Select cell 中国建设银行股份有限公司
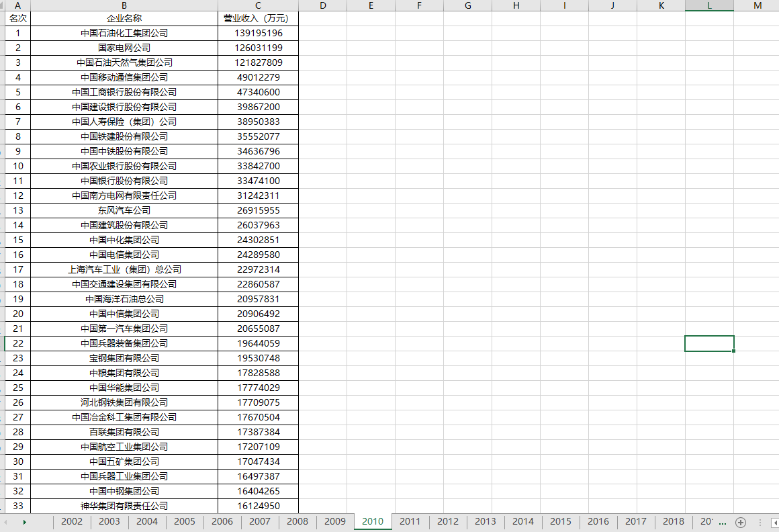This screenshot has width=779, height=532. 124,107
